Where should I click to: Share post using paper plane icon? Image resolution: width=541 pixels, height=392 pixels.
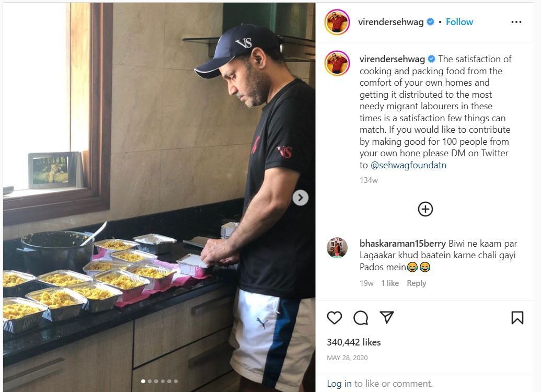click(386, 317)
